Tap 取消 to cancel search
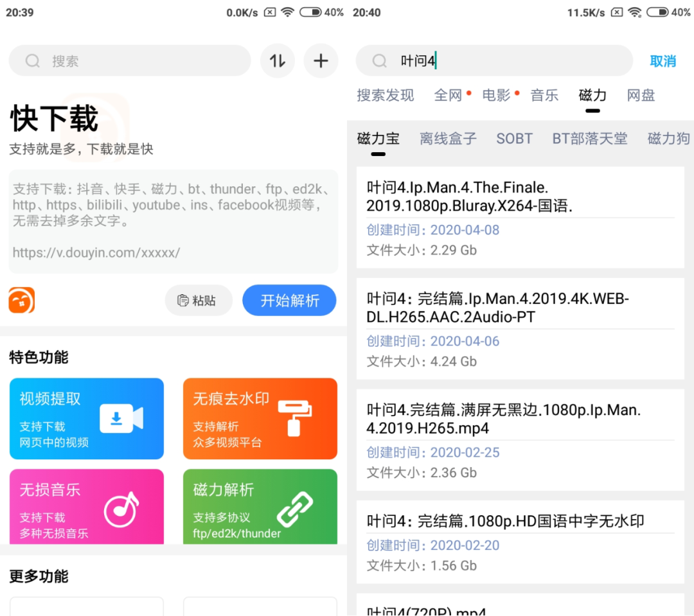Image resolution: width=694 pixels, height=616 pixels. pos(663,61)
